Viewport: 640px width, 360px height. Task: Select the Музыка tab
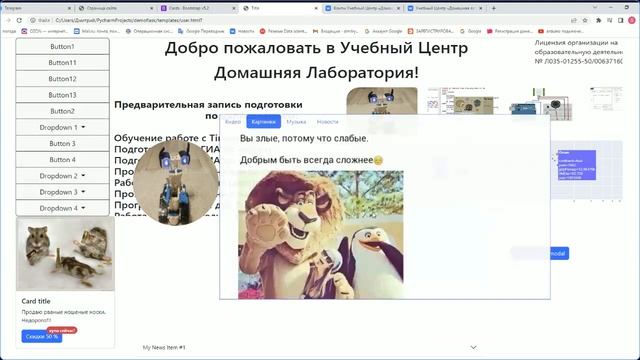tap(296, 122)
